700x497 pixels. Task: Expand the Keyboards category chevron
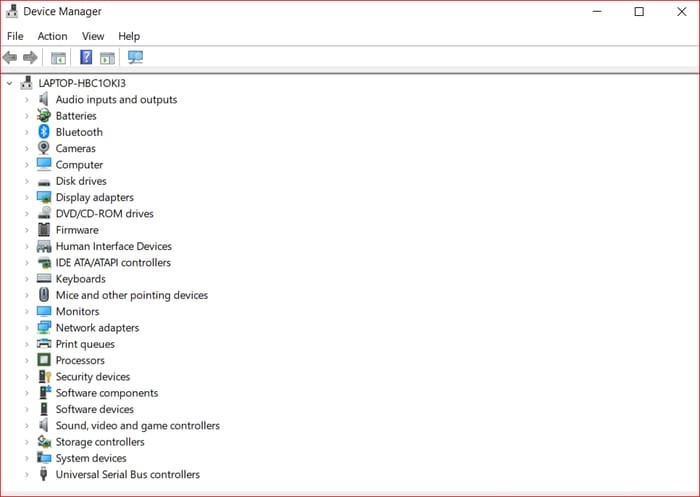26,279
